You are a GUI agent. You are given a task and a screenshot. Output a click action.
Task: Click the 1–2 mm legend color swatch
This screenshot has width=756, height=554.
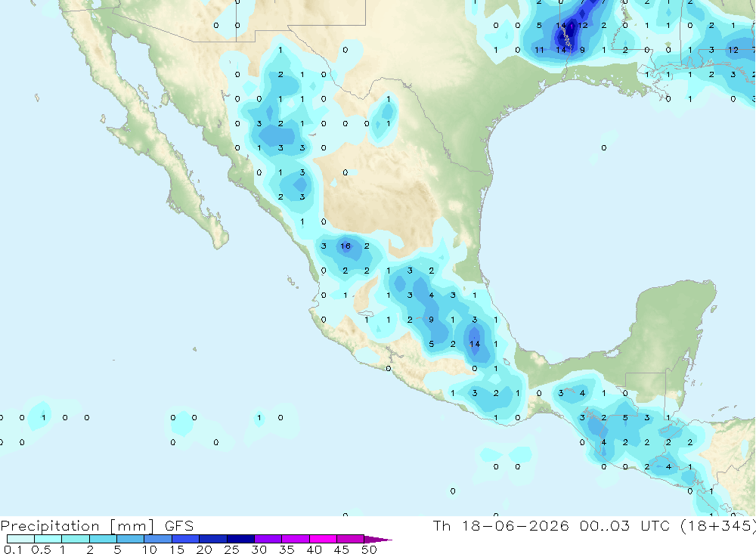tap(76, 539)
